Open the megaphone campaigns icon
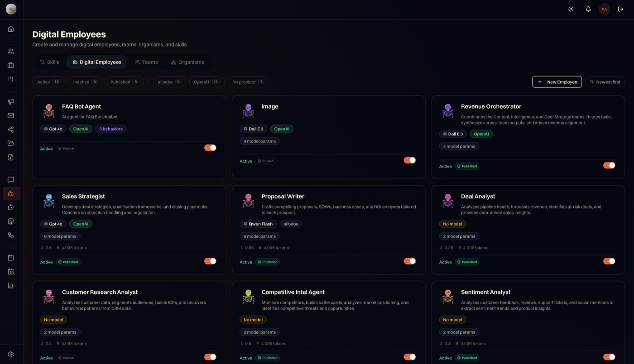The image size is (634, 364). click(11, 102)
